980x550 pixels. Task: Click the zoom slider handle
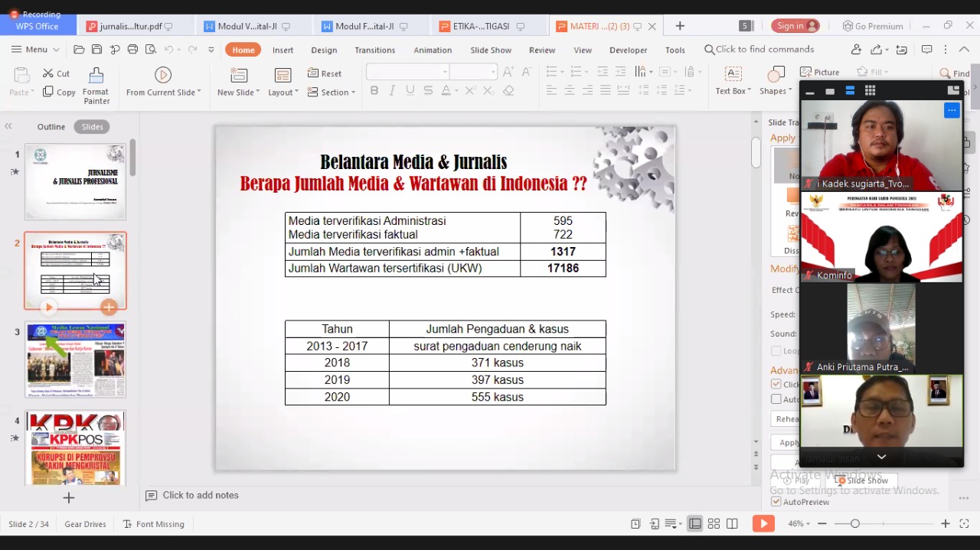[x=855, y=524]
